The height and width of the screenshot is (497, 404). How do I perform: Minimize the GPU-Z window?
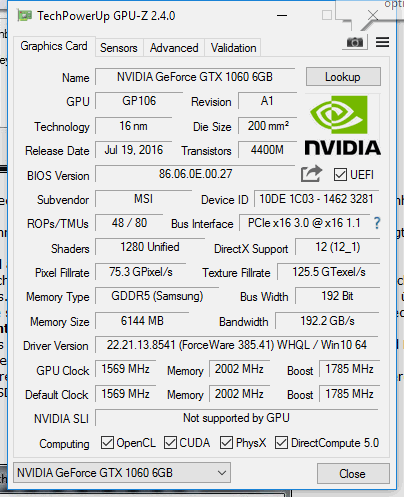282,15
